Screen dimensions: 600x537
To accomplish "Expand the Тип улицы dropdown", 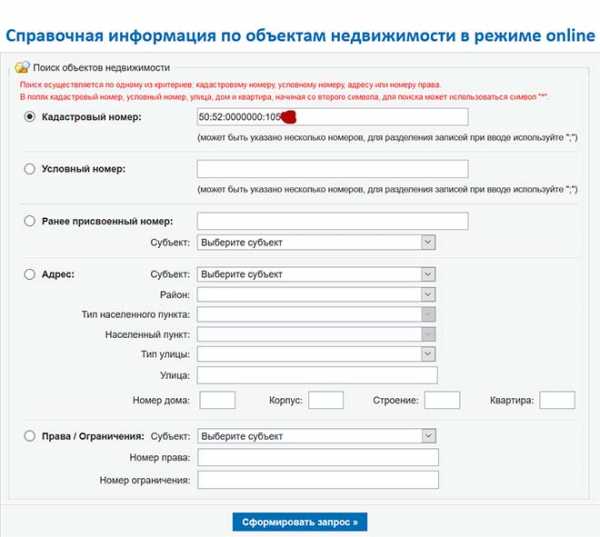I will 316,354.
